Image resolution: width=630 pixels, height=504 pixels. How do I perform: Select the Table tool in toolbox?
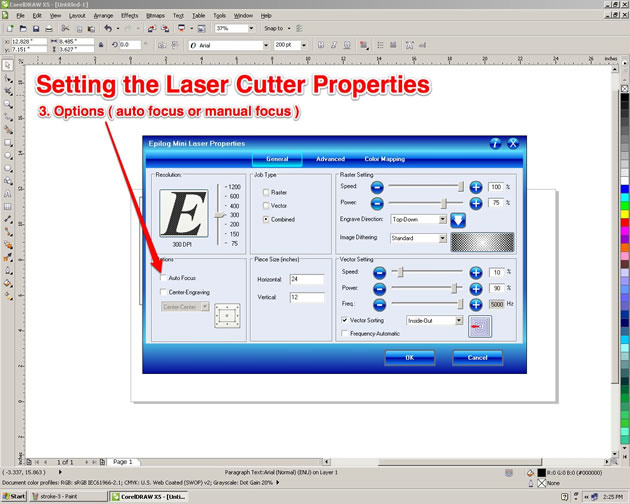point(8,207)
